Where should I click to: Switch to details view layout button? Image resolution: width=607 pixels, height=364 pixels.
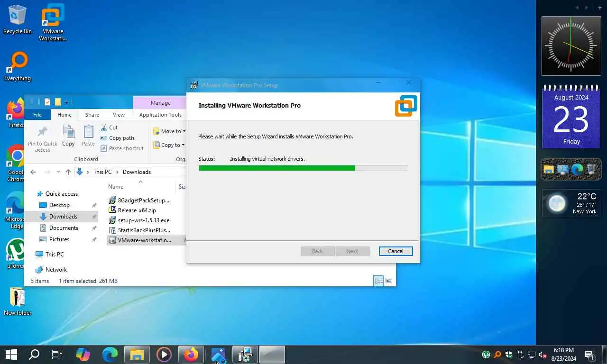coord(378,281)
